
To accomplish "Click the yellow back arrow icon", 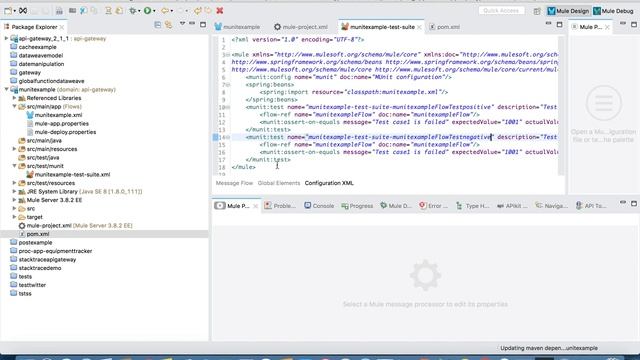I will [x=164, y=11].
